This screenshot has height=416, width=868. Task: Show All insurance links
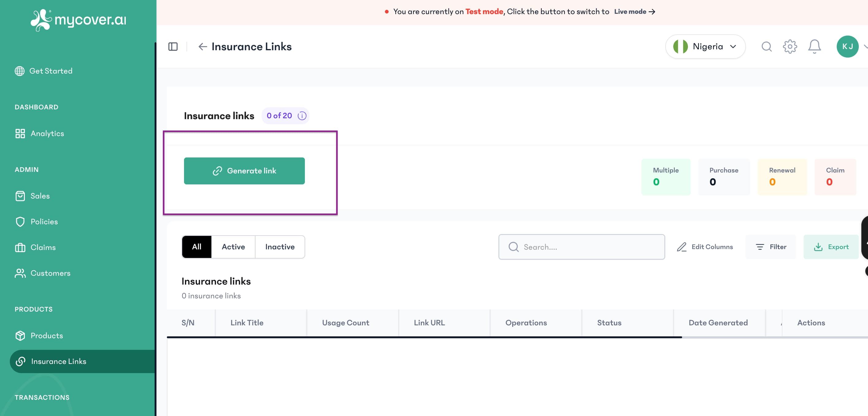[x=197, y=247]
